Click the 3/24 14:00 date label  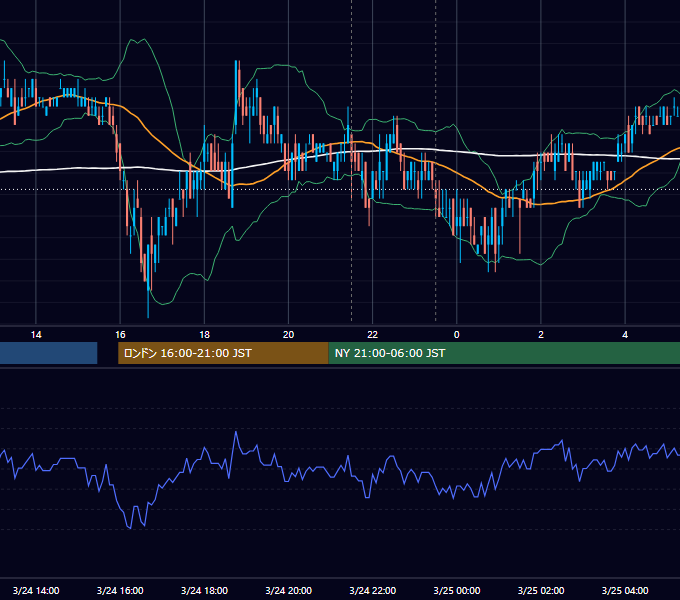[x=36, y=590]
